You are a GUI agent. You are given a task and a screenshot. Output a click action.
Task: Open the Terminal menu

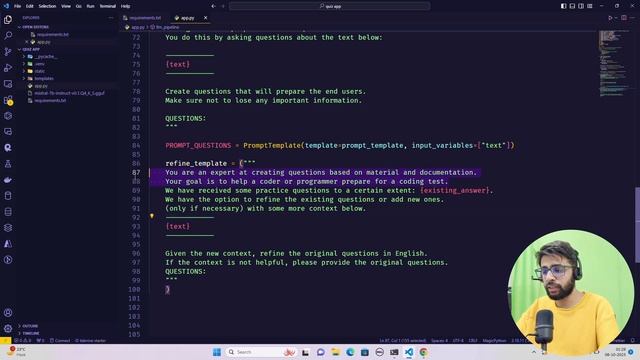108,6
